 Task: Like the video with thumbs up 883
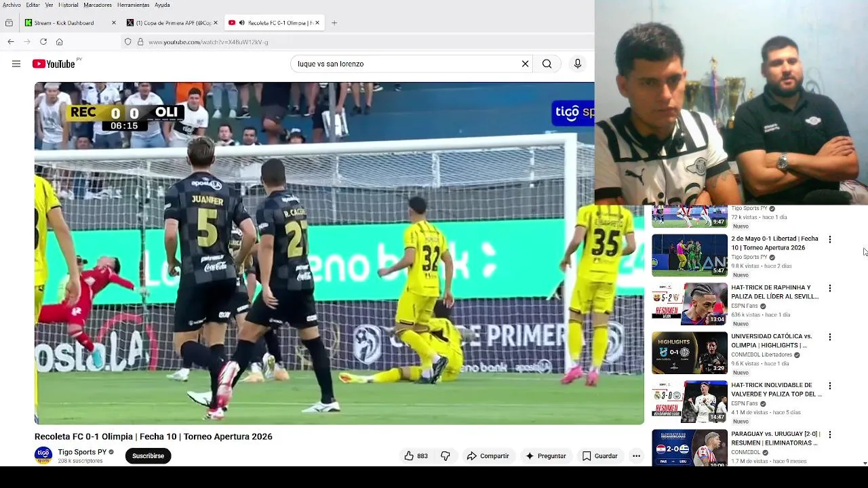coord(416,456)
